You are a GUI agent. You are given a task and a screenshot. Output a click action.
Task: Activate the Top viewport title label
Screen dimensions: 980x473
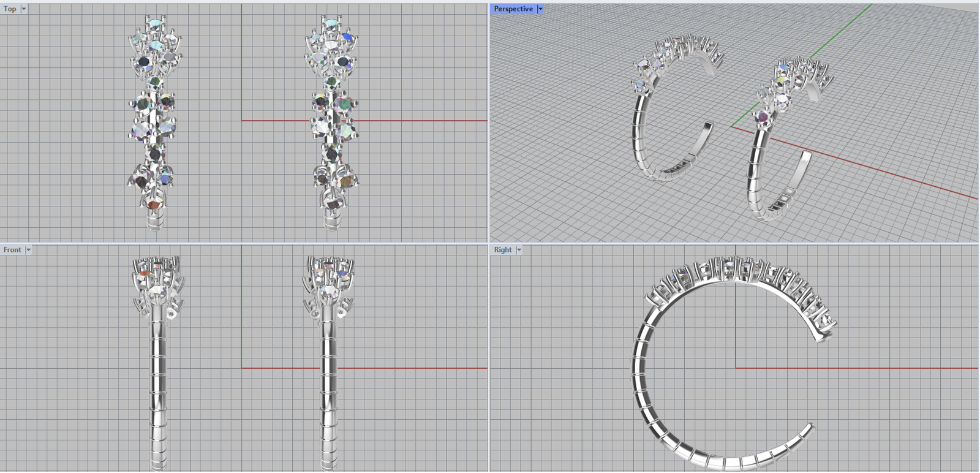[10, 9]
